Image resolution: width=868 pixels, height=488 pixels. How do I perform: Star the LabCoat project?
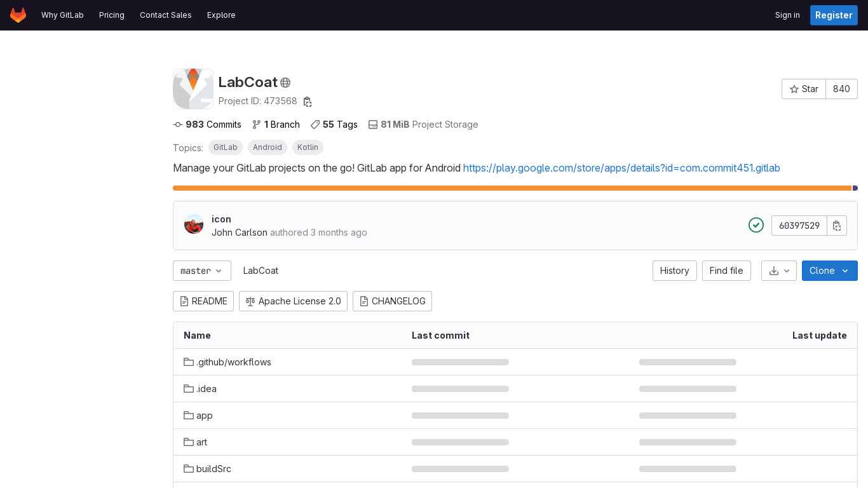coord(804,89)
